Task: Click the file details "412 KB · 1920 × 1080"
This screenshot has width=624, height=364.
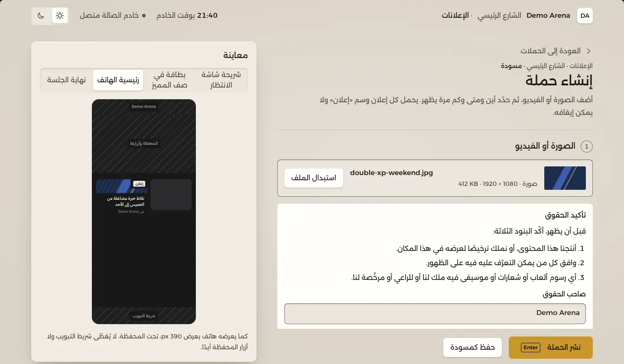Action: point(497,184)
